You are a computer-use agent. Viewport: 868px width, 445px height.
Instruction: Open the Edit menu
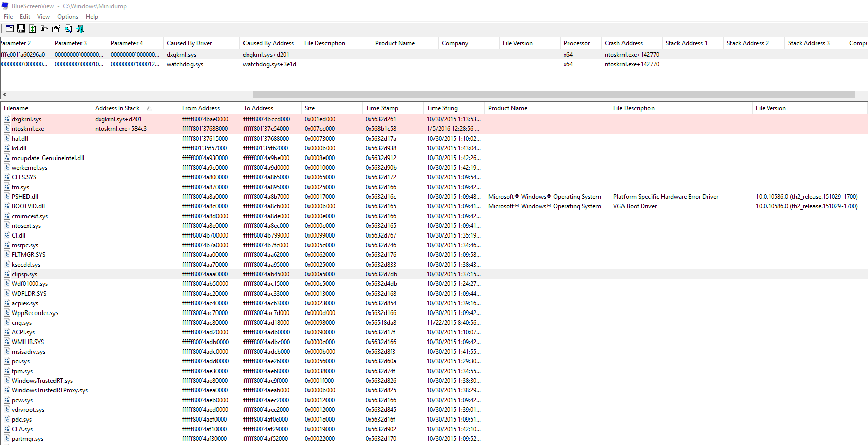[x=25, y=17]
